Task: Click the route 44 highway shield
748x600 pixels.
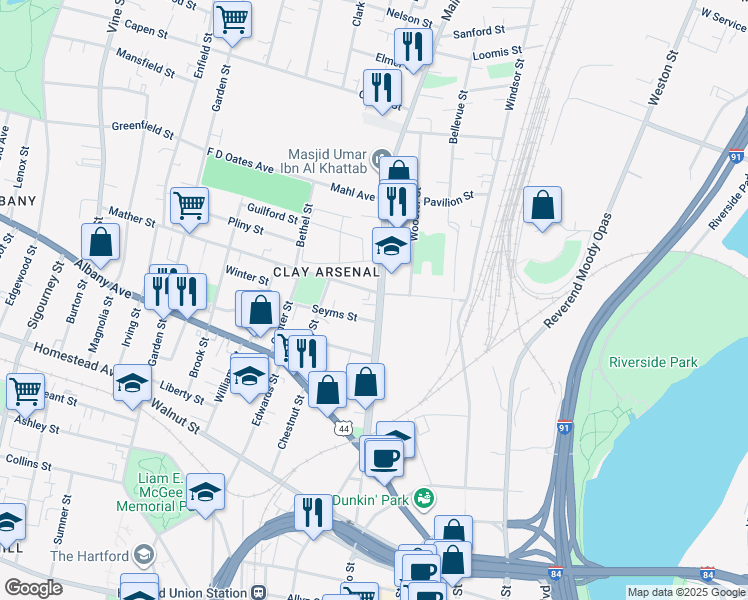Action: tap(343, 429)
